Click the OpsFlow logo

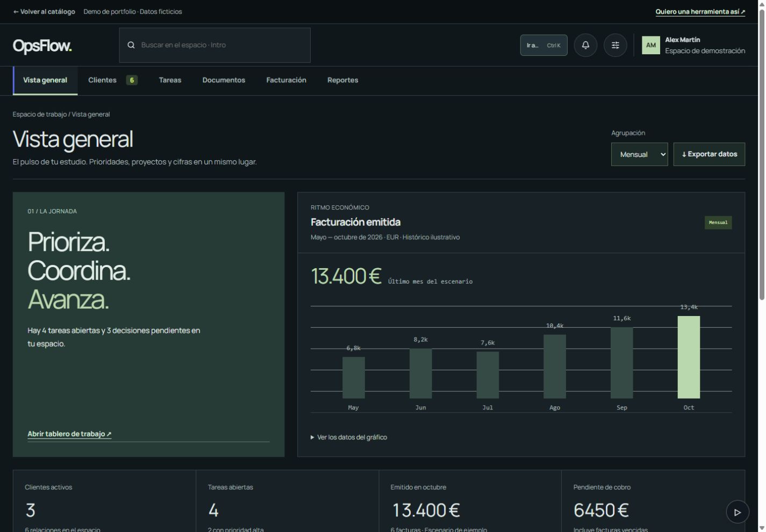[42, 46]
